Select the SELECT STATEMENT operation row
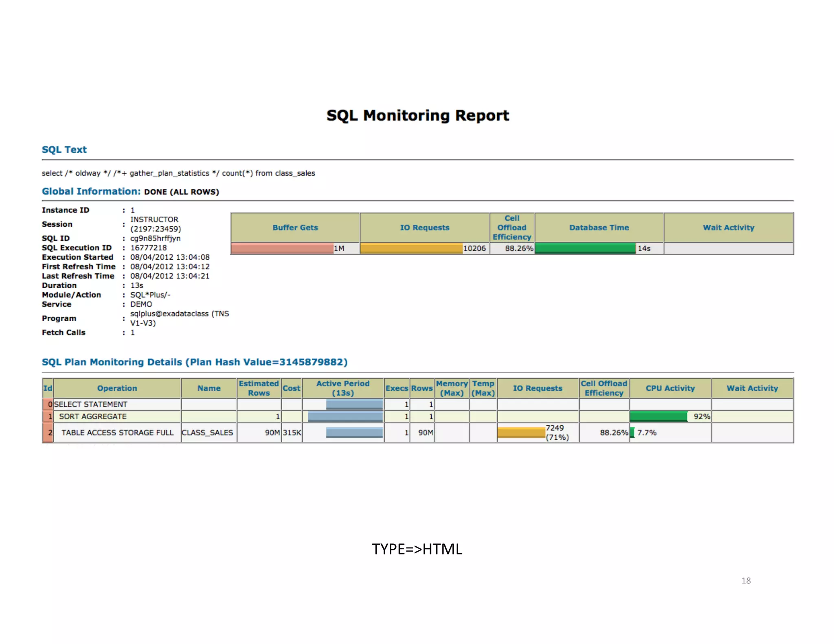Image resolution: width=834 pixels, height=644 pixels. pyautogui.click(x=91, y=404)
